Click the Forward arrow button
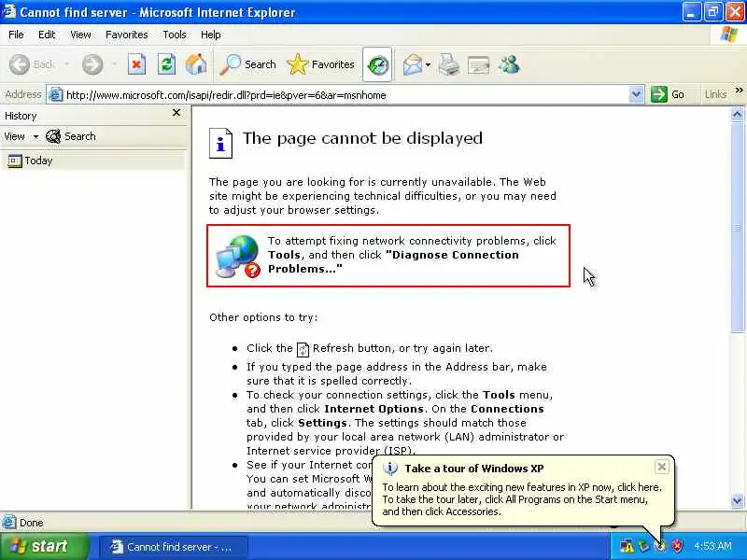The width and height of the screenshot is (747, 560). click(92, 64)
